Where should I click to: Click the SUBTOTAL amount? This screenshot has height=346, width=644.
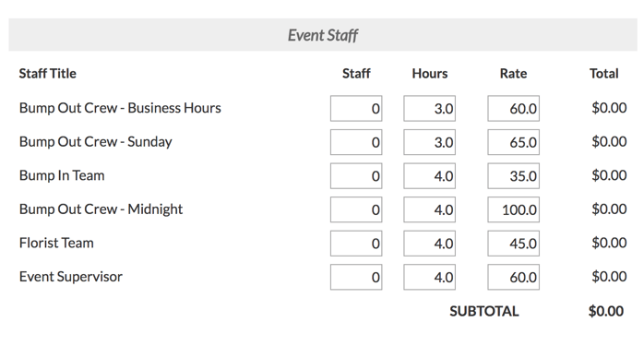coord(606,311)
